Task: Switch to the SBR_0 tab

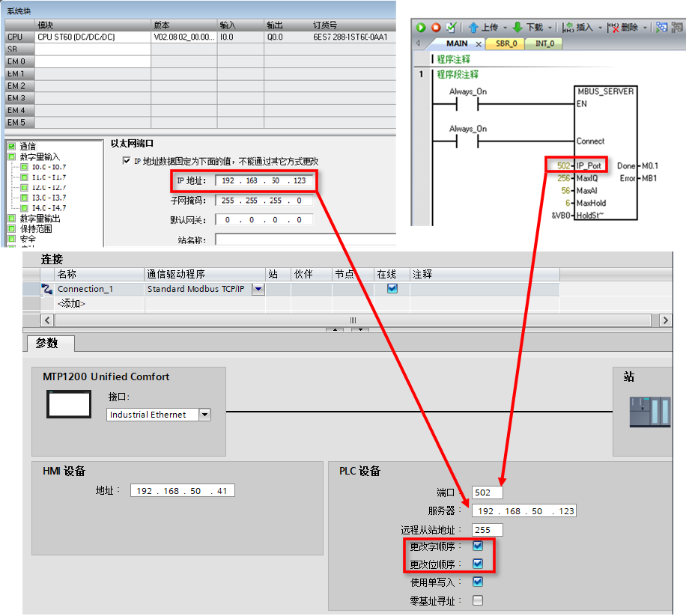Action: point(506,43)
